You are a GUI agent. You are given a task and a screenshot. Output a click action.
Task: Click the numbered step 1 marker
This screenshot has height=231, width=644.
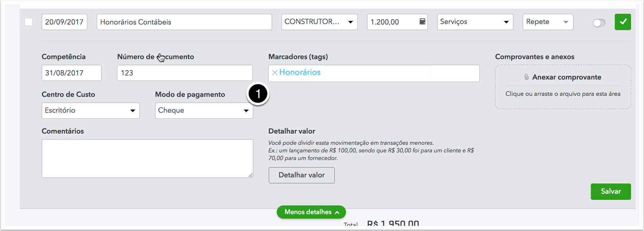[258, 94]
